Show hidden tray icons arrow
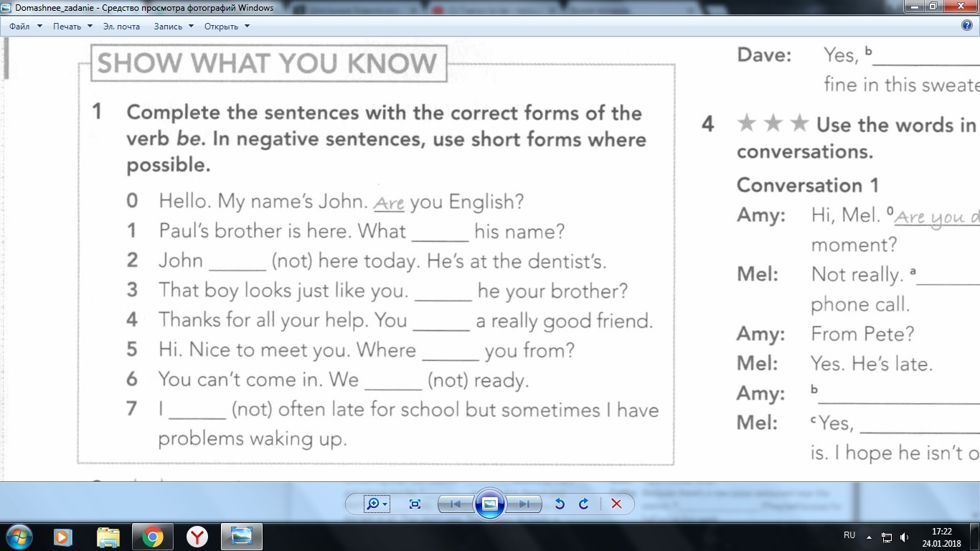The height and width of the screenshot is (551, 980). click(x=870, y=537)
